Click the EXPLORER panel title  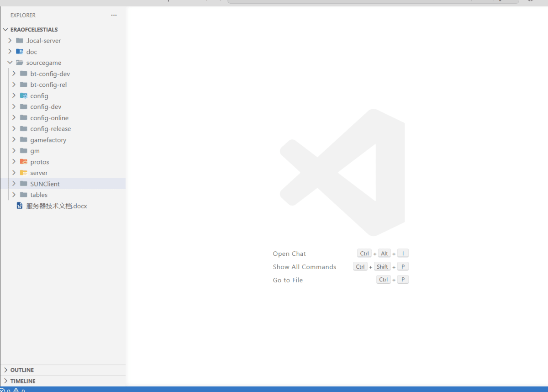pyautogui.click(x=23, y=15)
